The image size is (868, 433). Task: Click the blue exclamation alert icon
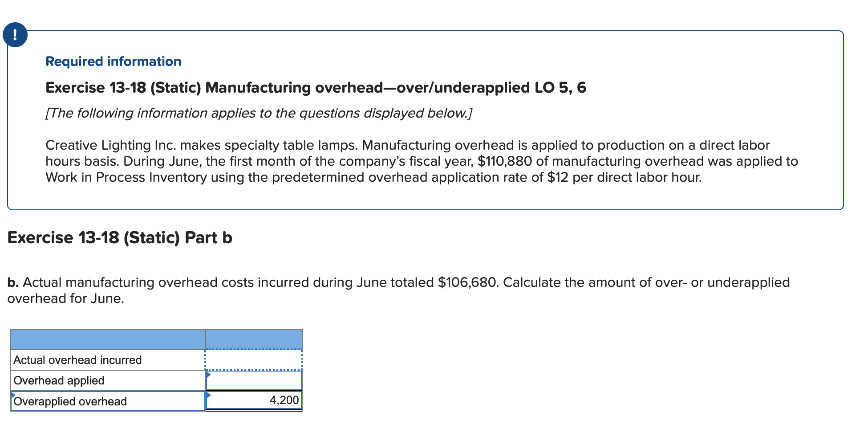[15, 35]
